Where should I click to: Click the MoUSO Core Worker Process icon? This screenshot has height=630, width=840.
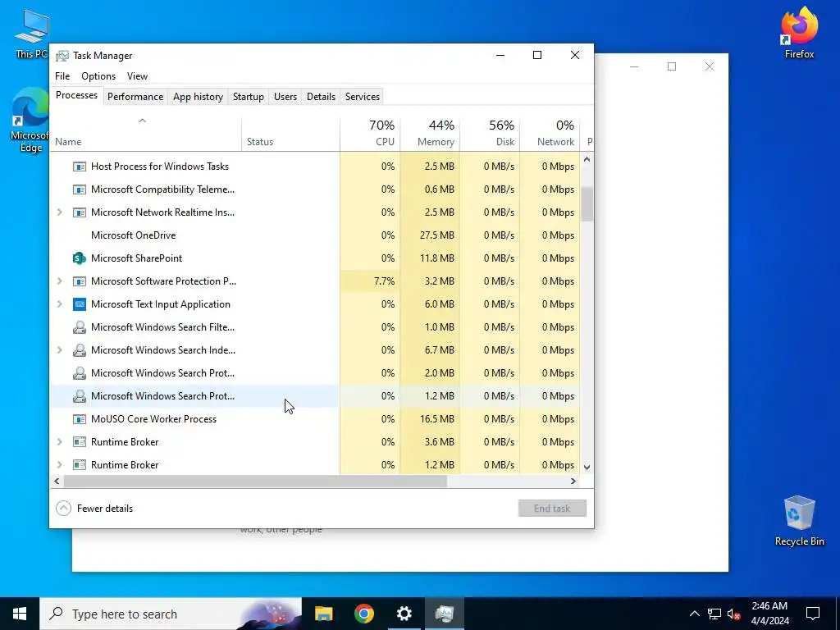(80, 419)
